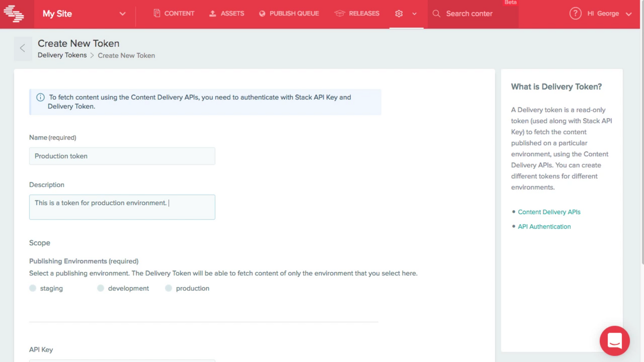Screen dimensions: 644x362
Task: Expand the My Site stack dropdown
Action: pos(122,14)
